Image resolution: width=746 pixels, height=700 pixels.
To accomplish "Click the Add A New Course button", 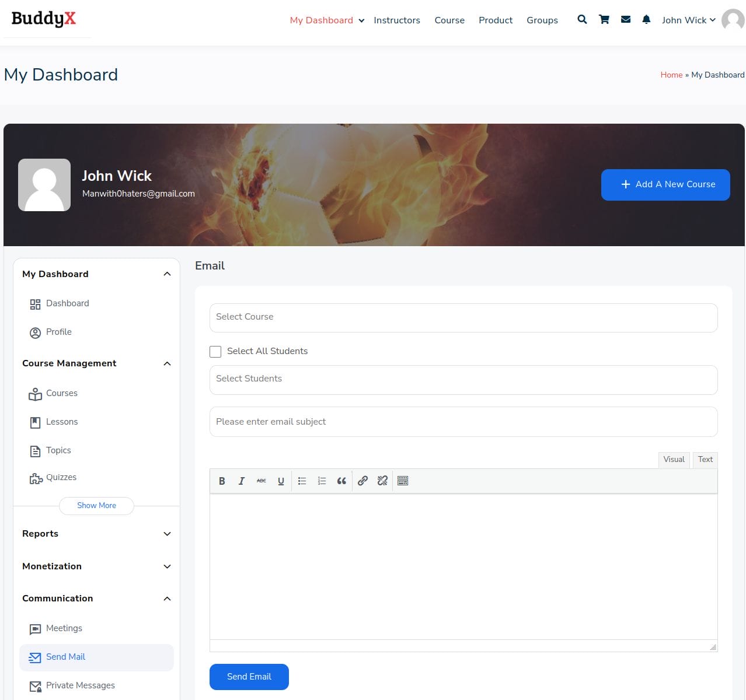I will coord(665,184).
